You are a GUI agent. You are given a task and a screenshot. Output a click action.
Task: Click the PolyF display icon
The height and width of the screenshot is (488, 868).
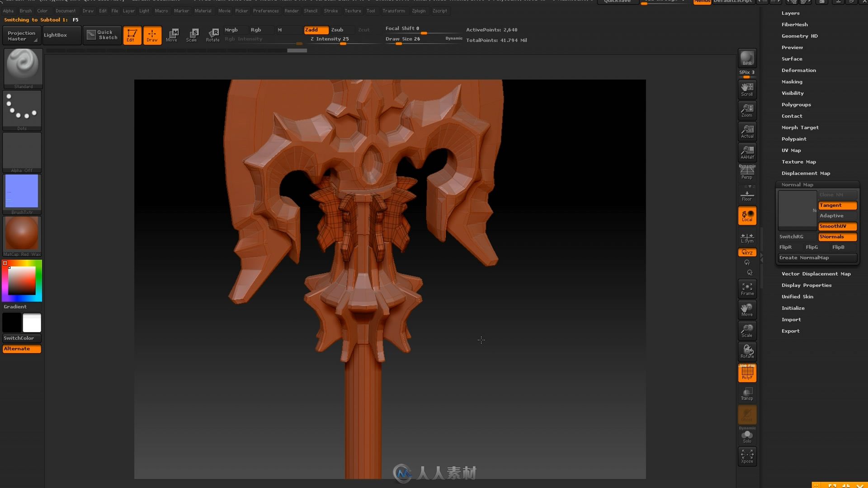[747, 373]
